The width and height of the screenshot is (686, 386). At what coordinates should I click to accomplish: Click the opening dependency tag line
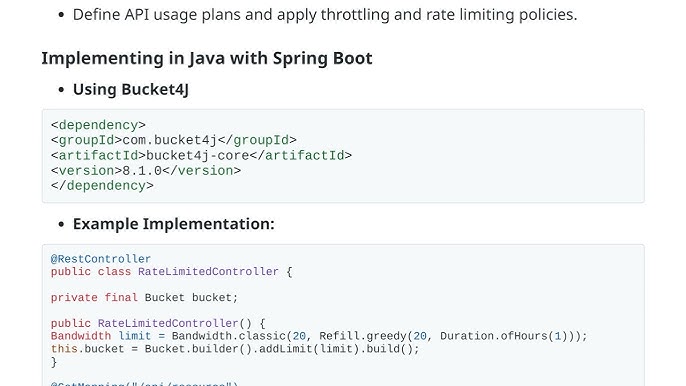coord(98,125)
